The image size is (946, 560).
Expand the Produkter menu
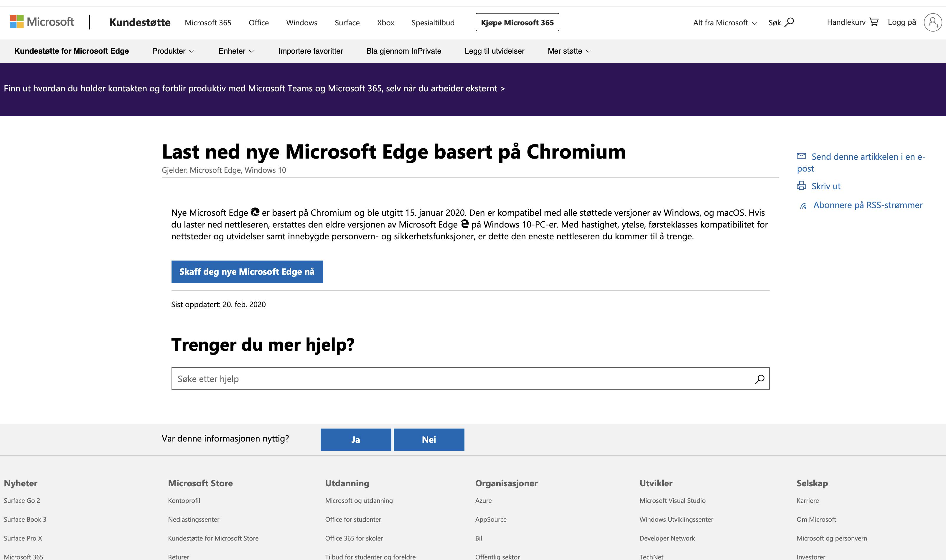click(173, 51)
